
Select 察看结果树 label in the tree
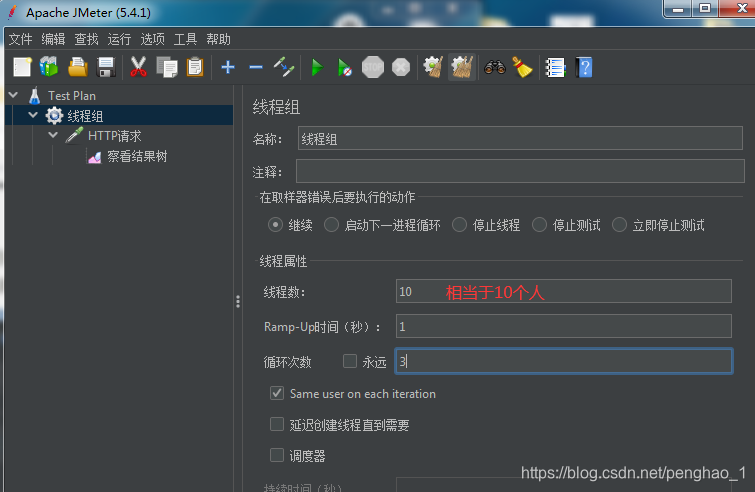click(x=137, y=156)
